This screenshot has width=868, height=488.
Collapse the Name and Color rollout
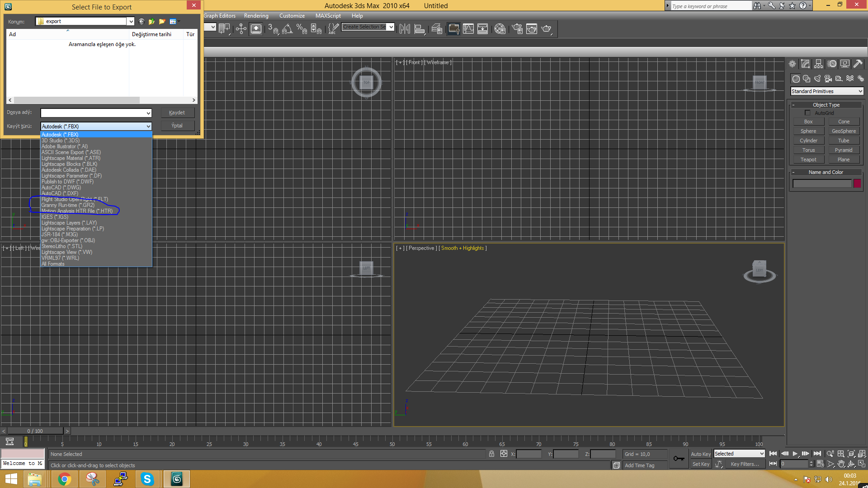pyautogui.click(x=826, y=172)
